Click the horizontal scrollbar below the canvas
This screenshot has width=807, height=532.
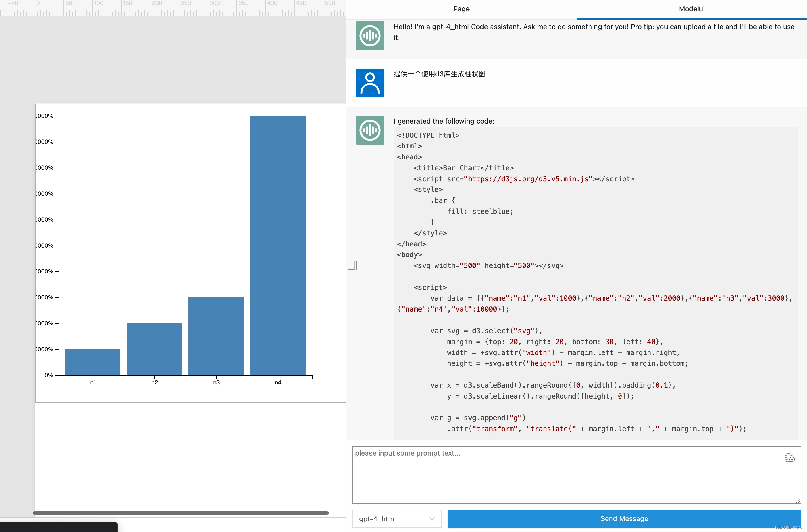pyautogui.click(x=180, y=513)
